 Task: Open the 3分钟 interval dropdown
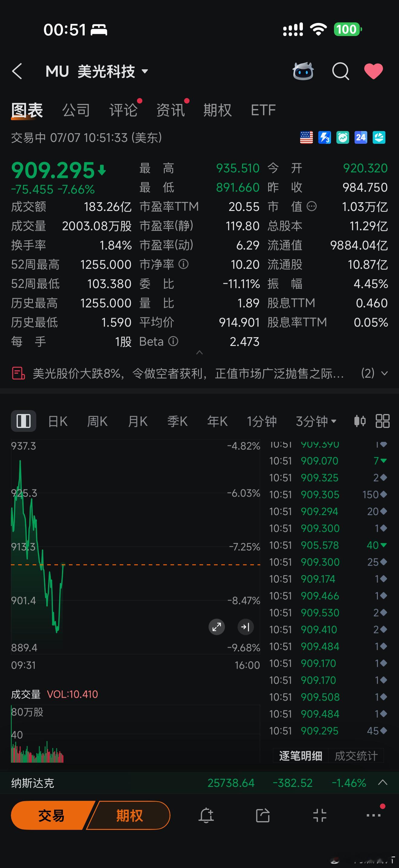click(316, 421)
